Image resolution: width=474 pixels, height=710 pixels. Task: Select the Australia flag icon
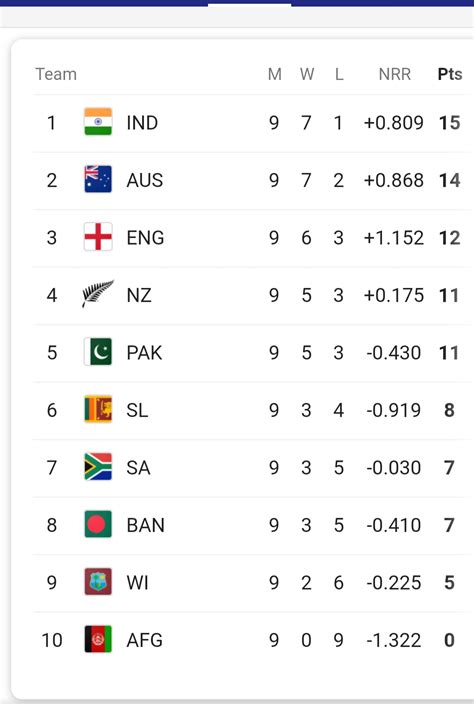[x=98, y=179]
